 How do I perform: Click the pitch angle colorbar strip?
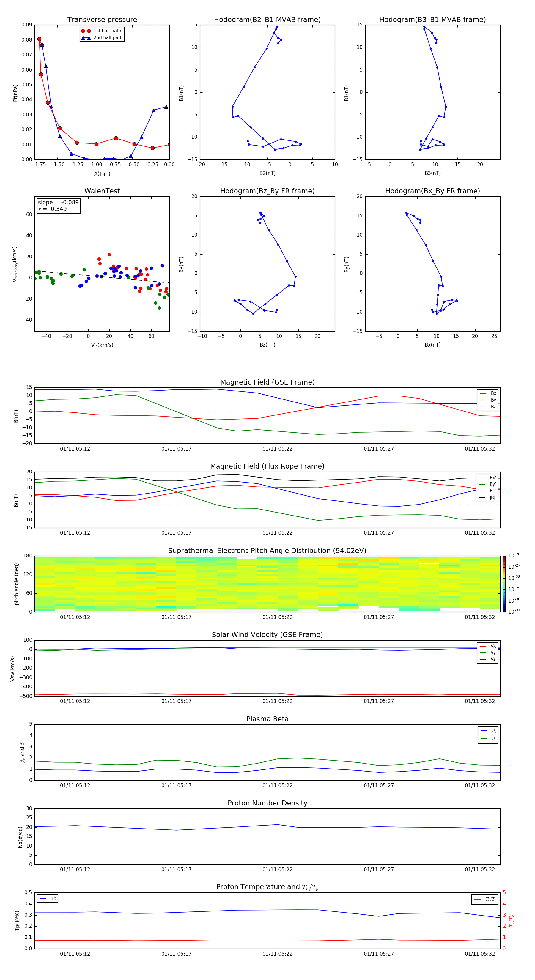(504, 584)
